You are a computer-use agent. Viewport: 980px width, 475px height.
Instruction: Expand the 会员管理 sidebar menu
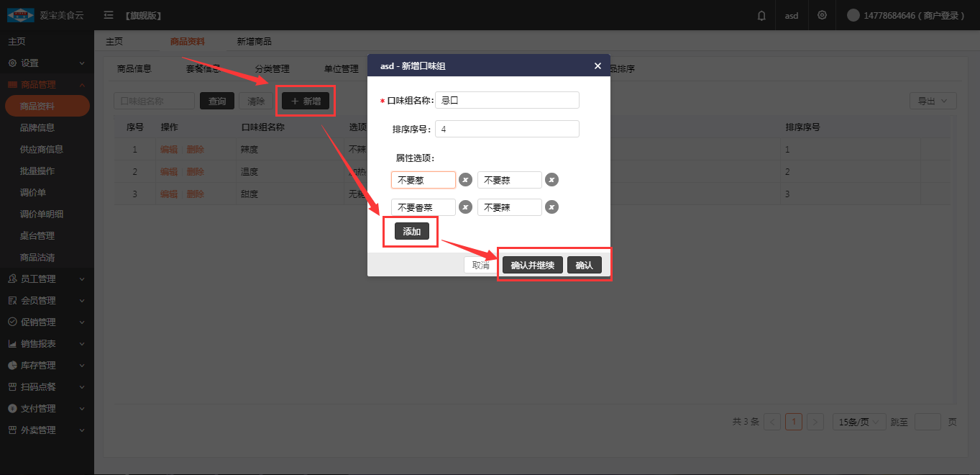(x=47, y=300)
